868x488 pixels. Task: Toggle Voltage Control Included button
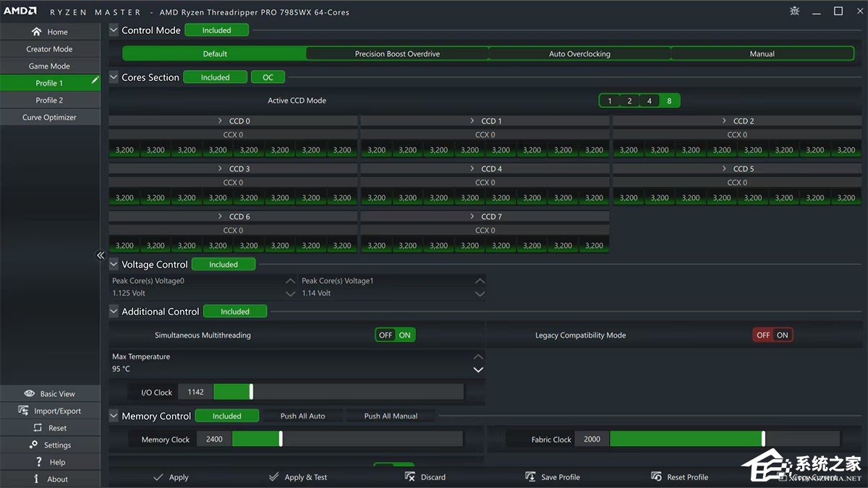224,265
